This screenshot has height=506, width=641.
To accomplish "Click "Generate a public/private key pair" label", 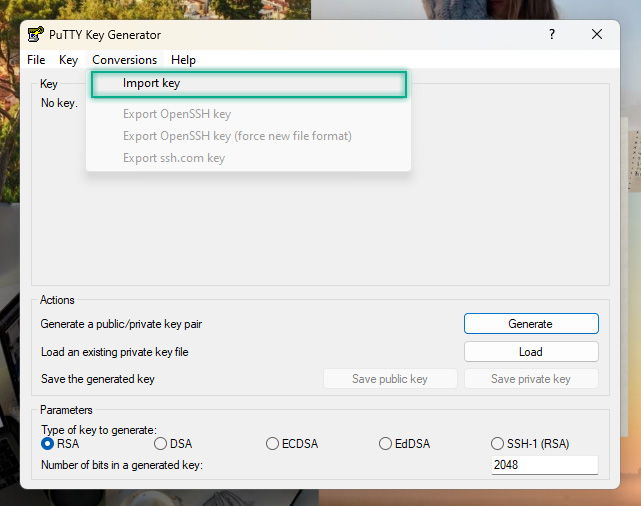I will pyautogui.click(x=121, y=324).
